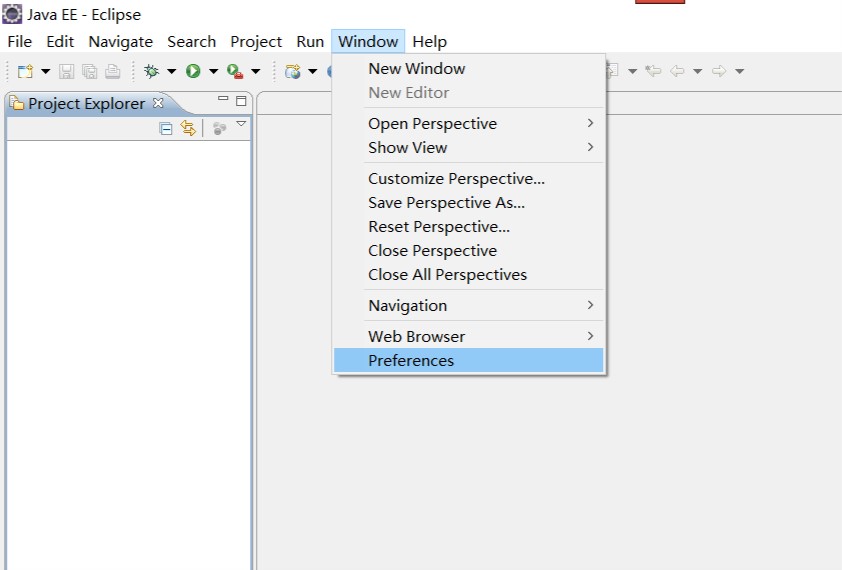Click the New Dynamic Web Project icon

pyautogui.click(x=293, y=71)
